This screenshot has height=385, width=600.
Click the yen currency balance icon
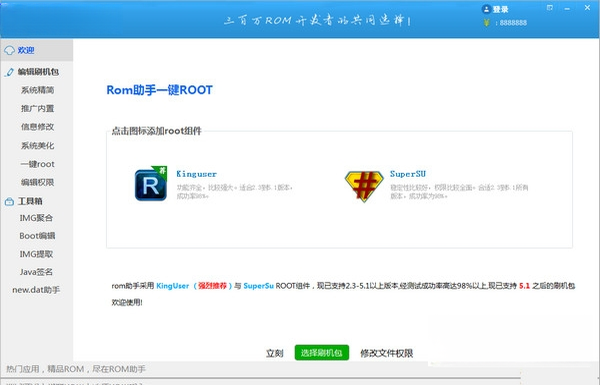pyautogui.click(x=487, y=23)
